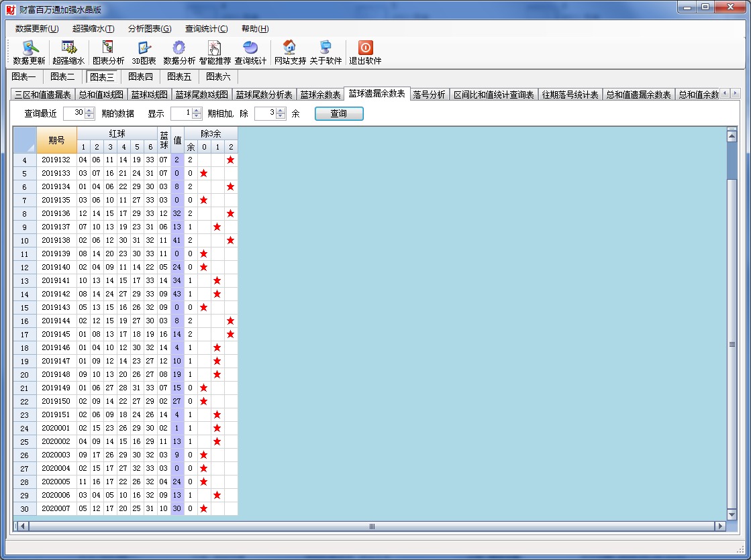Click the 查询统计 pie chart icon
751x560 pixels.
coord(250,52)
